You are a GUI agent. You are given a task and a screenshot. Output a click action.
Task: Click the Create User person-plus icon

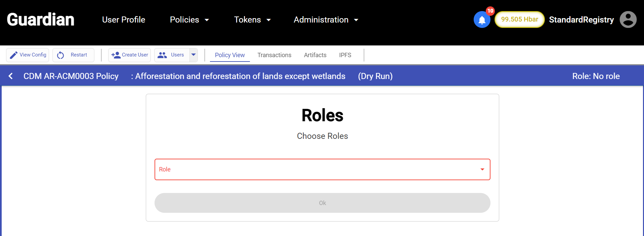(116, 55)
